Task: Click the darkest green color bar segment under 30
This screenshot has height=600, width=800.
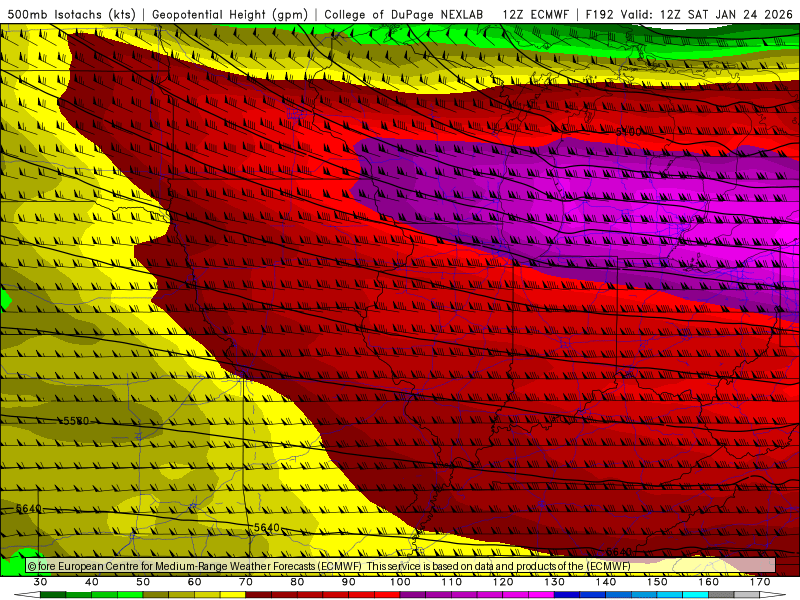Action: pyautogui.click(x=53, y=595)
